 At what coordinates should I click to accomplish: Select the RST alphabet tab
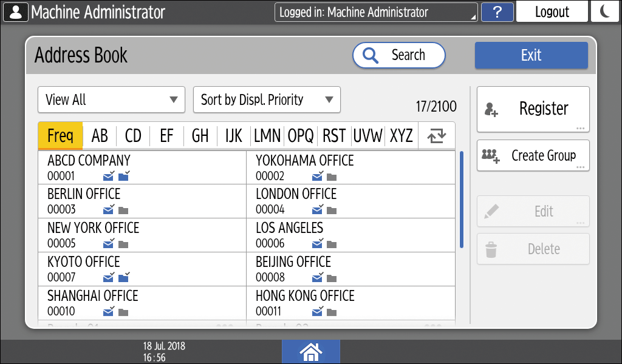tap(334, 135)
